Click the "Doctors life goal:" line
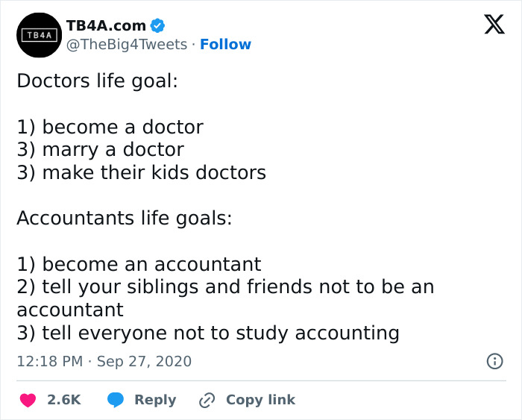 [x=97, y=81]
